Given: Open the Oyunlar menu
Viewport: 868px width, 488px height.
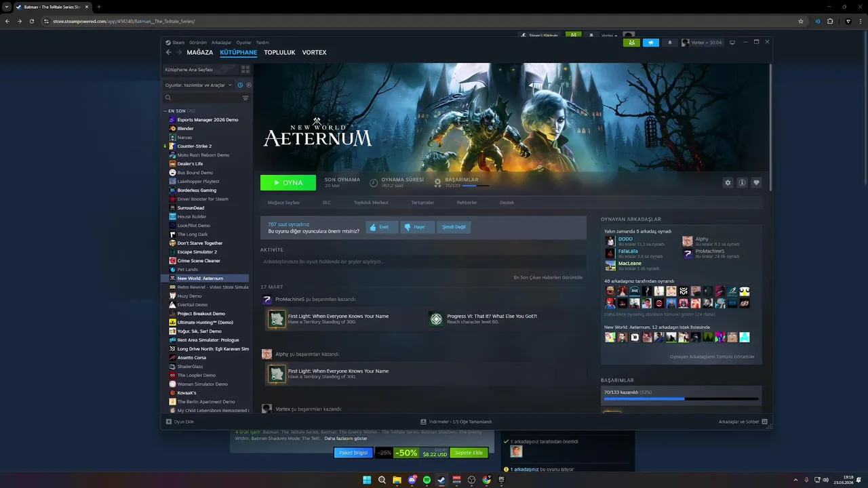Looking at the screenshot, I should pos(243,42).
